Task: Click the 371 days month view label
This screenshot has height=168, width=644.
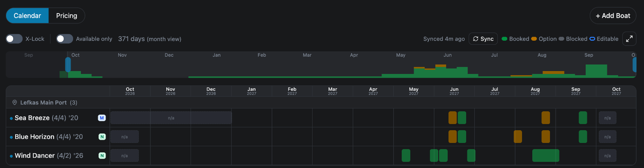Action: (x=149, y=39)
